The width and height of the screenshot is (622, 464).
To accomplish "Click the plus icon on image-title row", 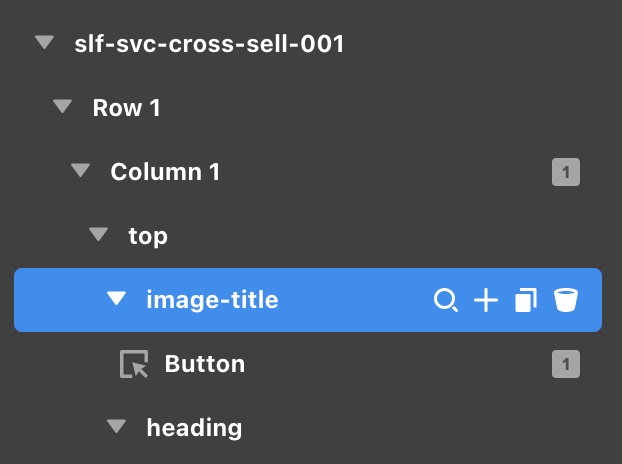I will pyautogui.click(x=485, y=300).
